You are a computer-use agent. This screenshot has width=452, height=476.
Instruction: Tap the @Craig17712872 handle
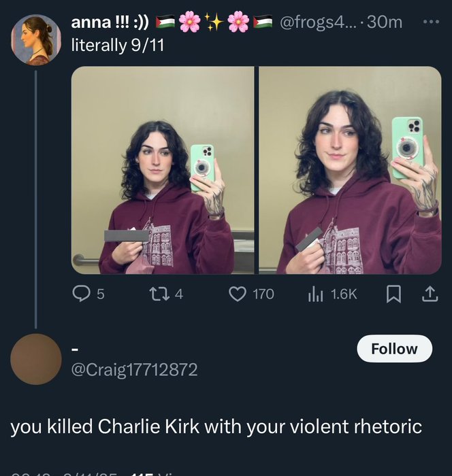(134, 370)
